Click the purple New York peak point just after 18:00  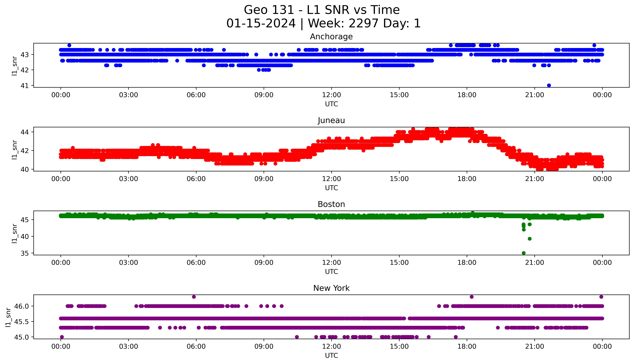(x=472, y=297)
